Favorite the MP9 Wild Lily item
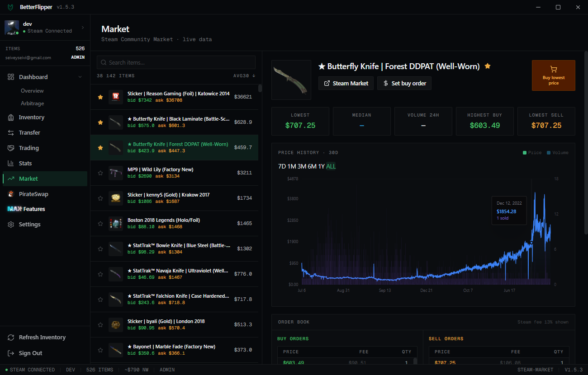 [x=100, y=173]
